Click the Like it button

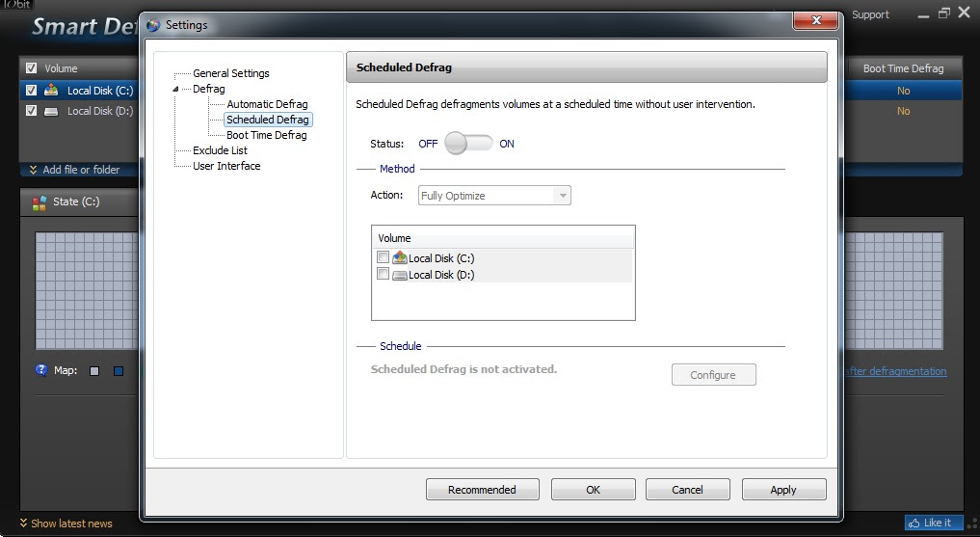click(935, 523)
